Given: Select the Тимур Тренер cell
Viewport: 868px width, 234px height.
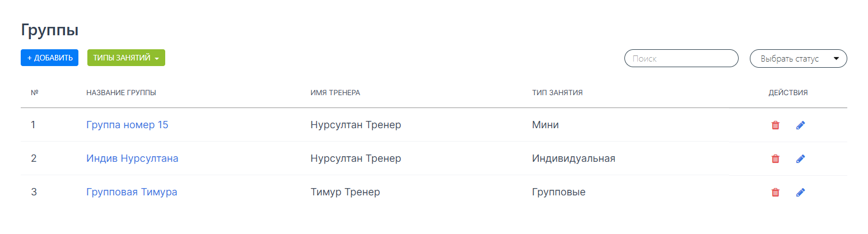Looking at the screenshot, I should click(x=345, y=192).
